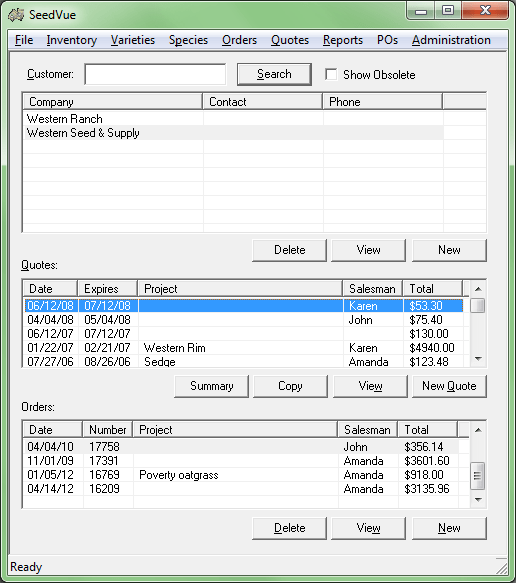The width and height of the screenshot is (516, 583).
Task: Click the quotes Expires column header
Action: point(108,289)
